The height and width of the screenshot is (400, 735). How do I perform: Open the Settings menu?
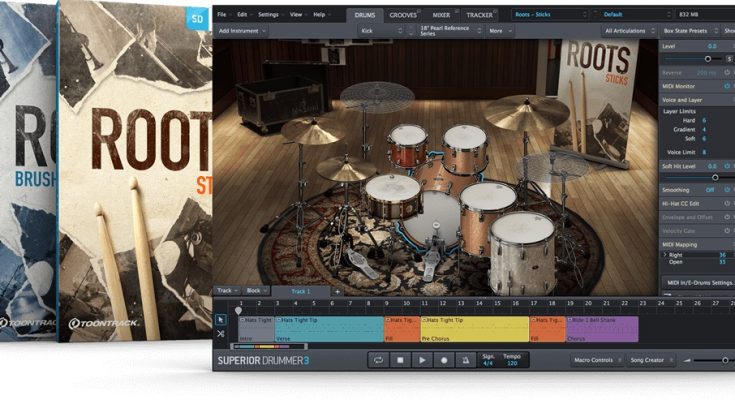point(269,15)
